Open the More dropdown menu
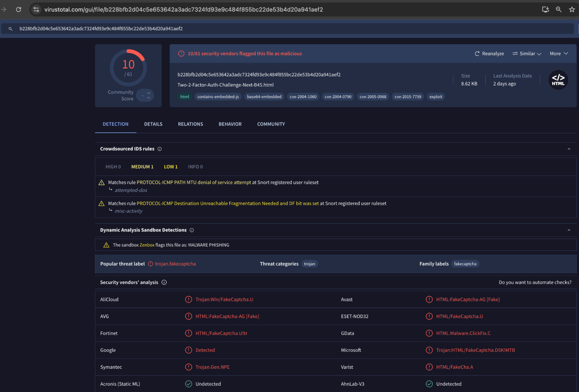This screenshot has width=579, height=392. (559, 54)
